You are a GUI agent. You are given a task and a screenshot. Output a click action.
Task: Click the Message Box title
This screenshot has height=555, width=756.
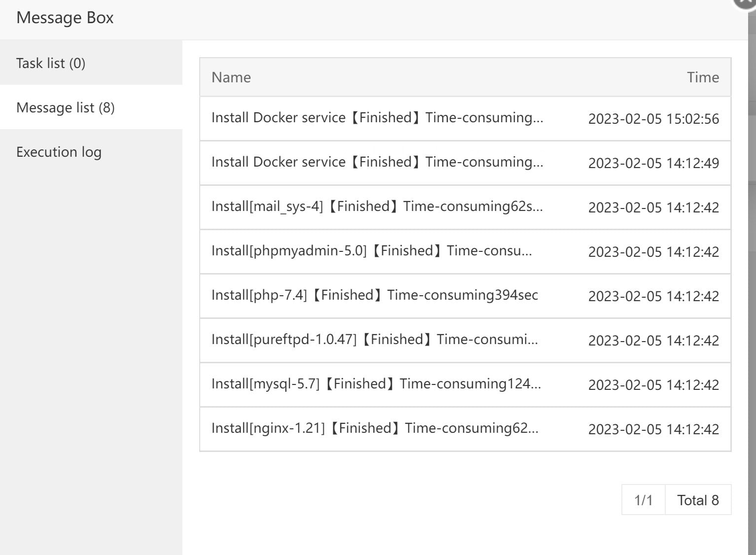click(65, 18)
